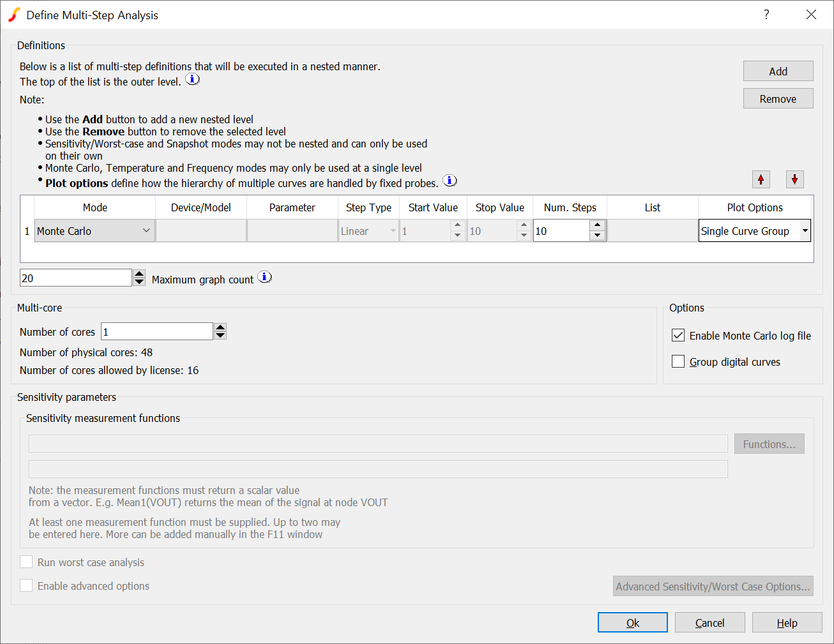The image size is (834, 644).
Task: Click the Num. Steps value field
Action: 561,231
